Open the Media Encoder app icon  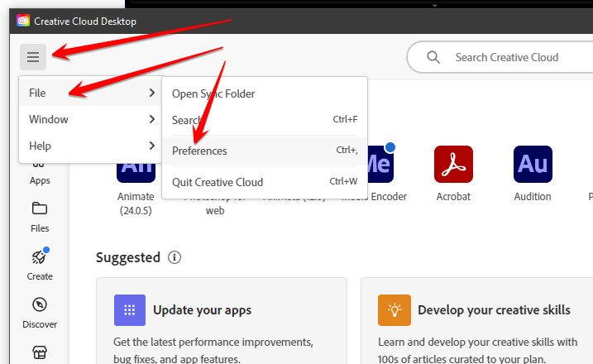point(380,165)
